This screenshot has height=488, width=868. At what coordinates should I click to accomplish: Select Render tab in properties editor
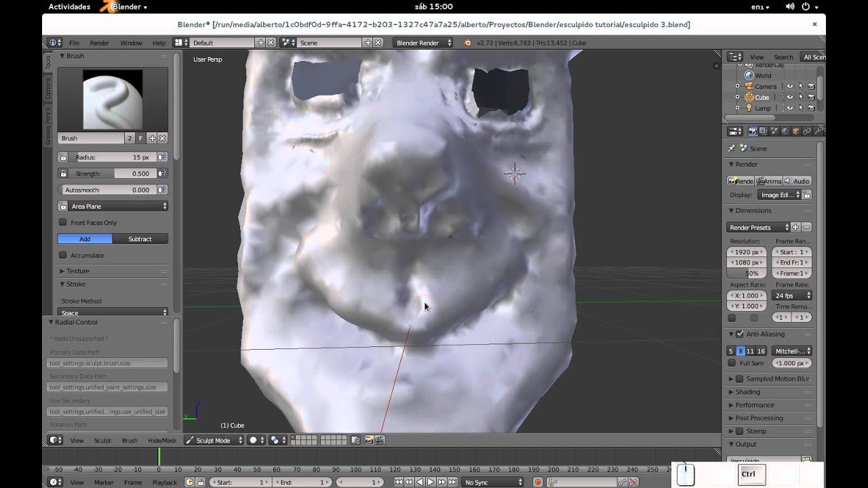753,131
